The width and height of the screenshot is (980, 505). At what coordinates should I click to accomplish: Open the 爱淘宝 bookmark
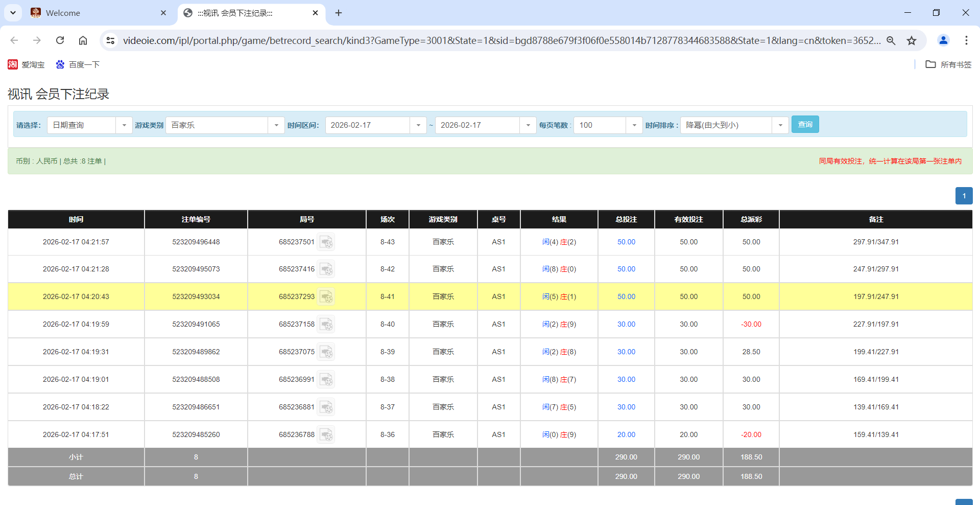point(27,64)
